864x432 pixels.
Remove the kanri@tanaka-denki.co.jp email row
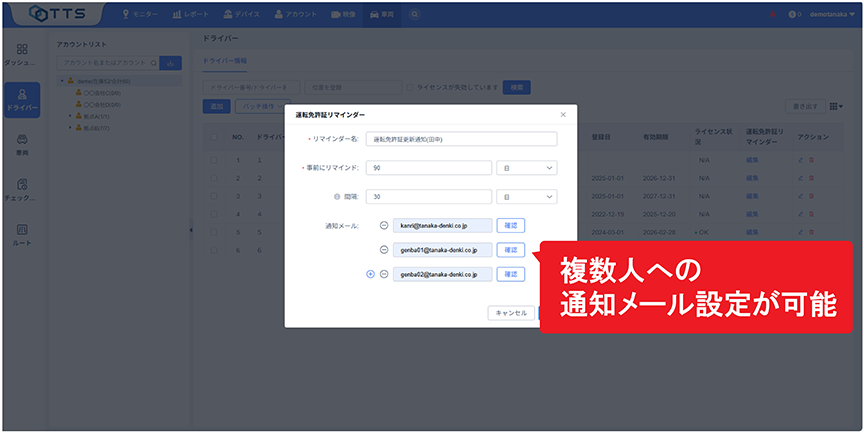click(384, 226)
